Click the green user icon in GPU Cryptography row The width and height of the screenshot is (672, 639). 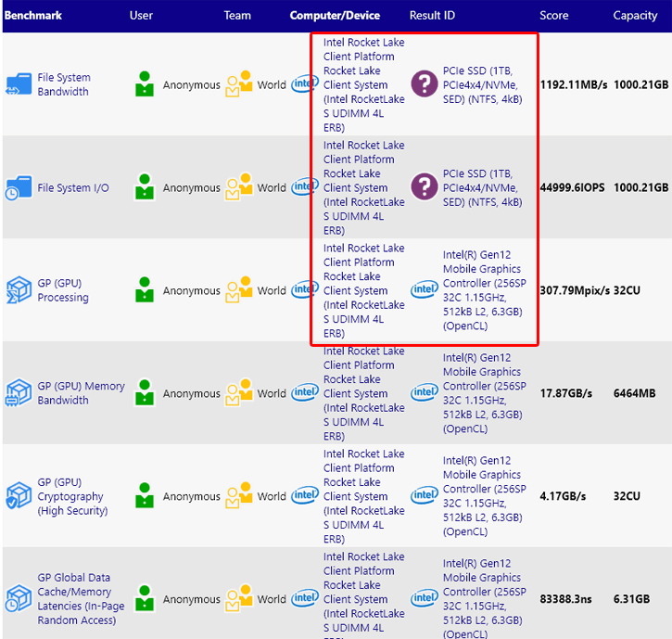click(145, 496)
